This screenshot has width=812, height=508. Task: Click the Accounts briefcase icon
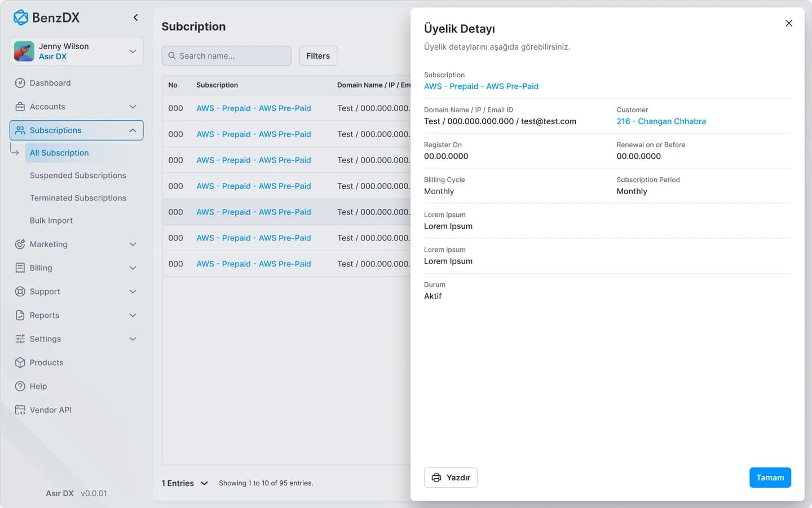20,107
